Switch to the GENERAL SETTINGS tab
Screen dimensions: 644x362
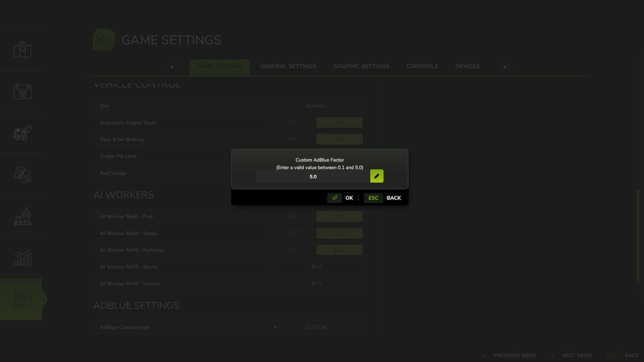(288, 66)
